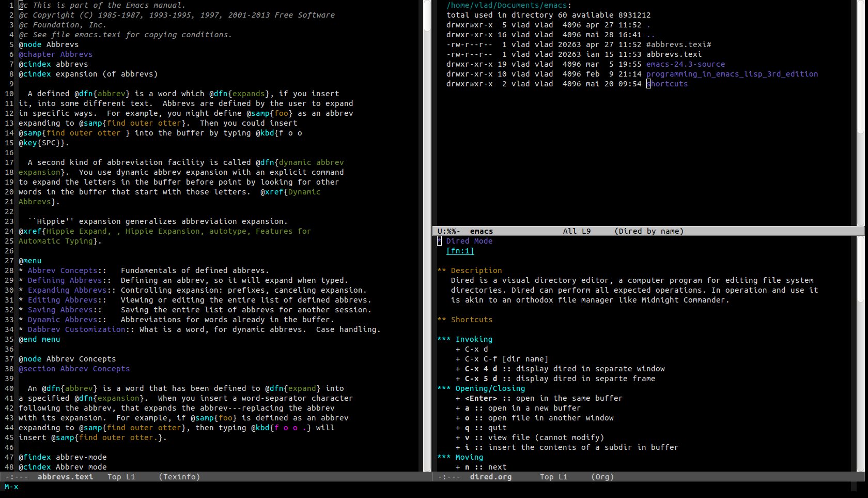Open the Editing Abbrevs menu entry
Viewport: 868px width, 498px height.
pyautogui.click(x=63, y=300)
